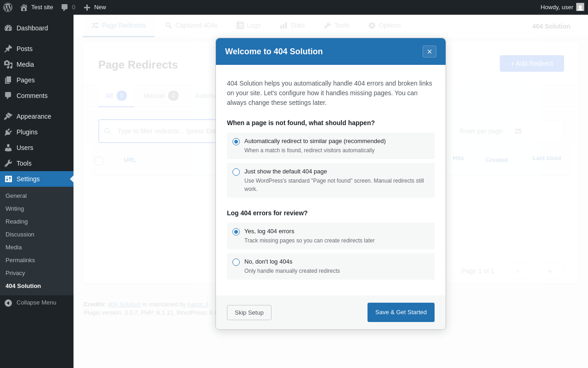Screen dimensions: 588x368
Task: Close the Welcome to 404 Solution dialog
Action: (430, 52)
